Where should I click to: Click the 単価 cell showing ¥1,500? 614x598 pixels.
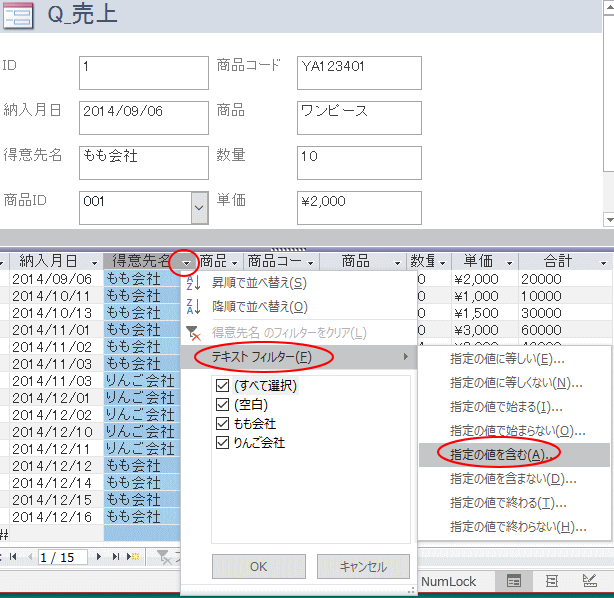tap(485, 313)
